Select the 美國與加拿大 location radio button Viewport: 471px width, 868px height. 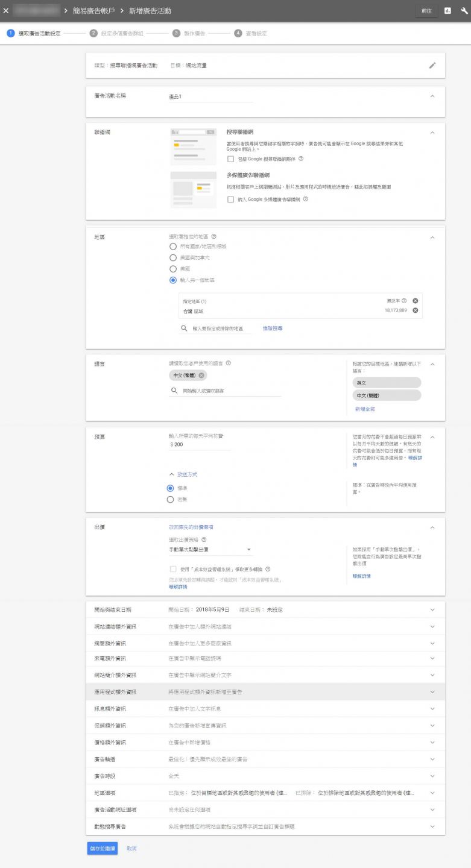tap(173, 257)
